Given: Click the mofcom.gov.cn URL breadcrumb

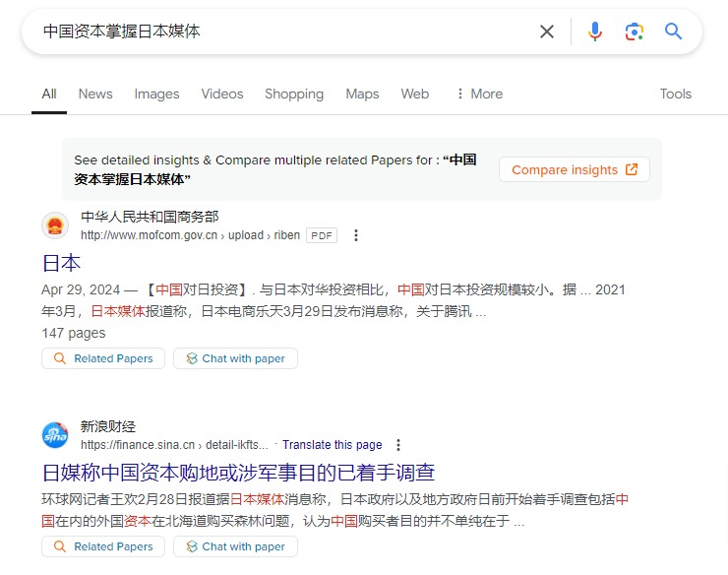Looking at the screenshot, I should (x=190, y=235).
